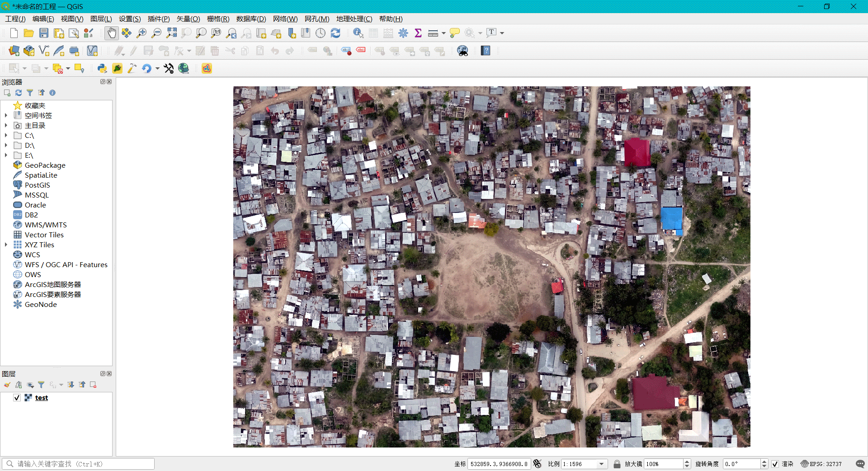Select the test layer name
Image resolution: width=868 pixels, height=471 pixels.
tap(42, 398)
